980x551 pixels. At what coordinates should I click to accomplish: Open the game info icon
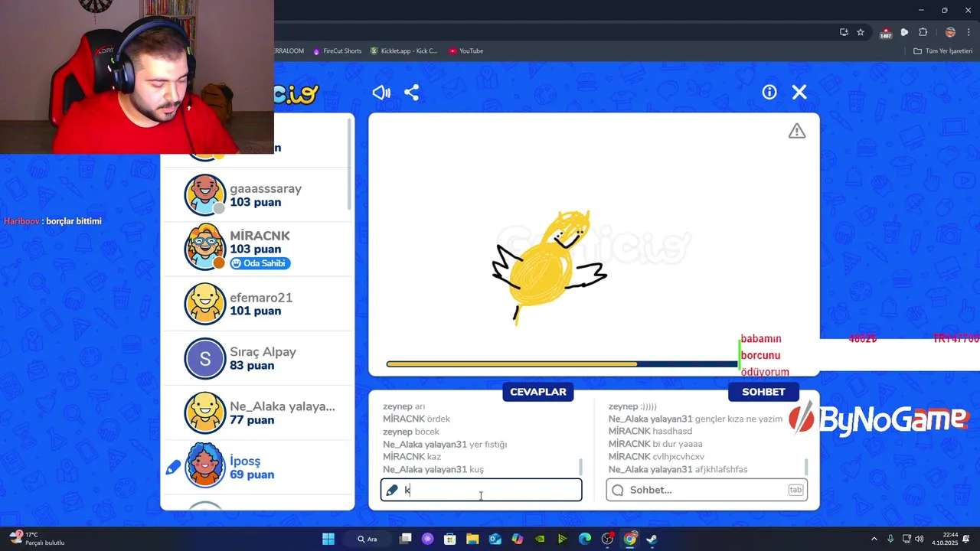(769, 92)
